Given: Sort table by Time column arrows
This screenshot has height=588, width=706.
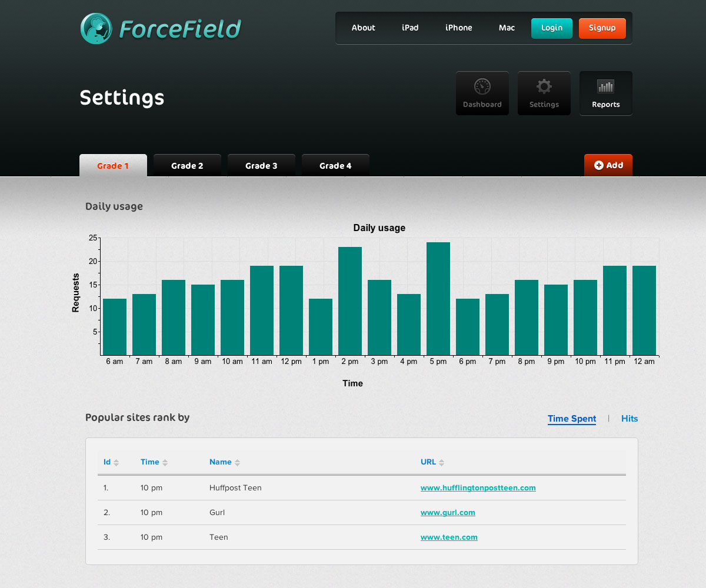Looking at the screenshot, I should tap(165, 463).
